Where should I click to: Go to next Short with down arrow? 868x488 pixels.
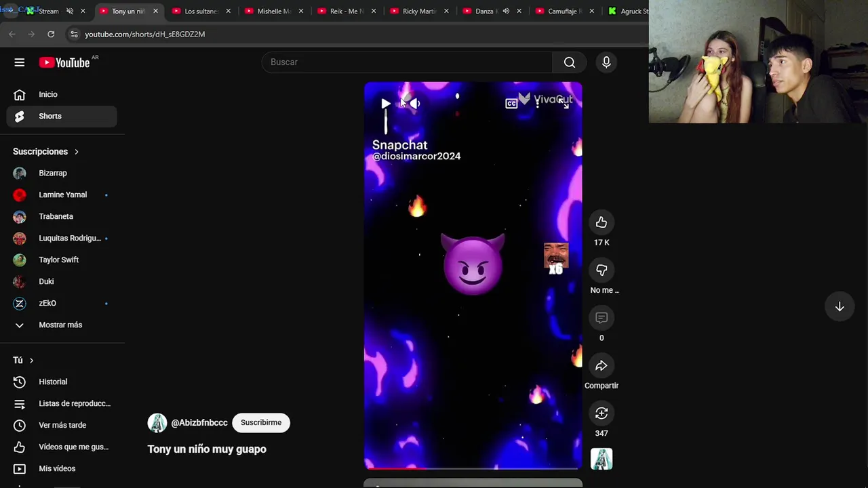(840, 306)
